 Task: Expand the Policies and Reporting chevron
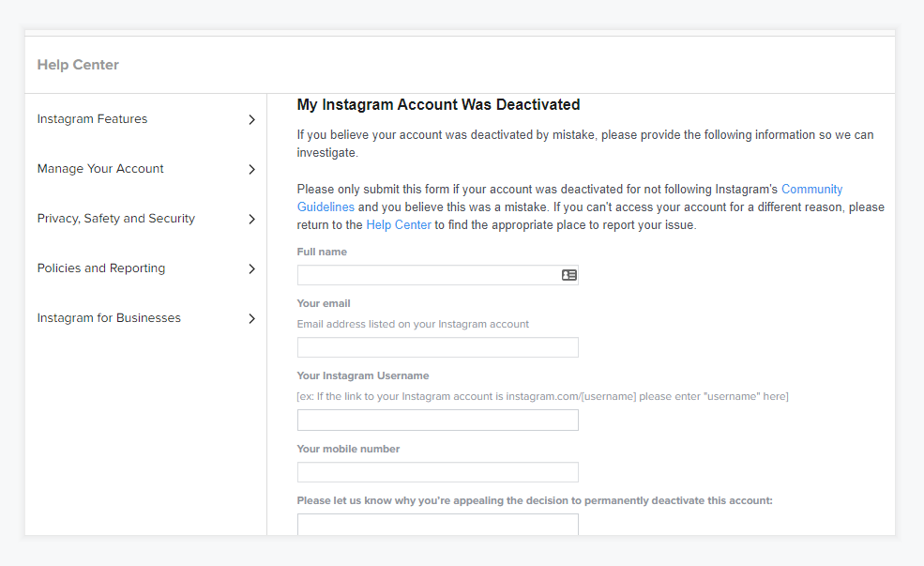251,268
